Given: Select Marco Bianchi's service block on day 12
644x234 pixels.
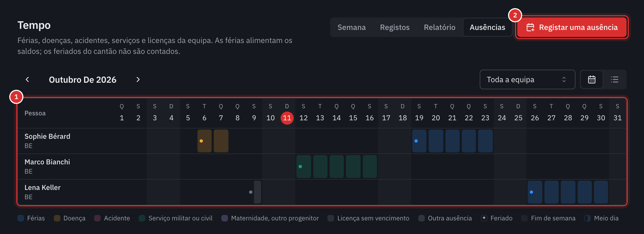Looking at the screenshot, I should coord(304,167).
